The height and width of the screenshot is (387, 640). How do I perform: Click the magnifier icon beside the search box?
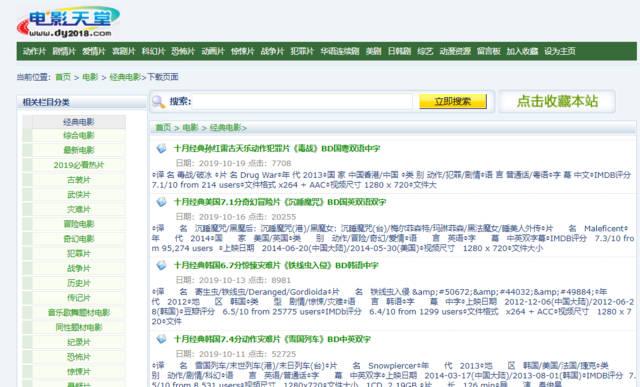(159, 102)
